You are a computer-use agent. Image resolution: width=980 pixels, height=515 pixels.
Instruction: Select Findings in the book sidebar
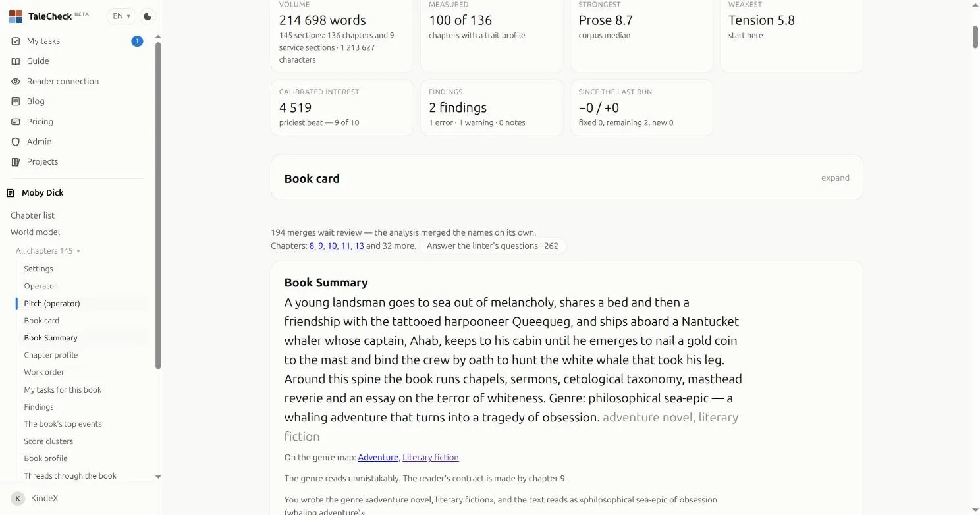click(x=39, y=407)
